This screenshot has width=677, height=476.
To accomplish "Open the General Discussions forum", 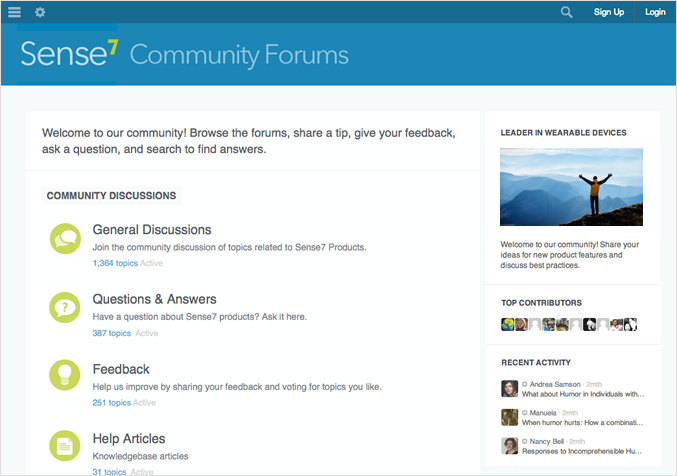I will (152, 230).
